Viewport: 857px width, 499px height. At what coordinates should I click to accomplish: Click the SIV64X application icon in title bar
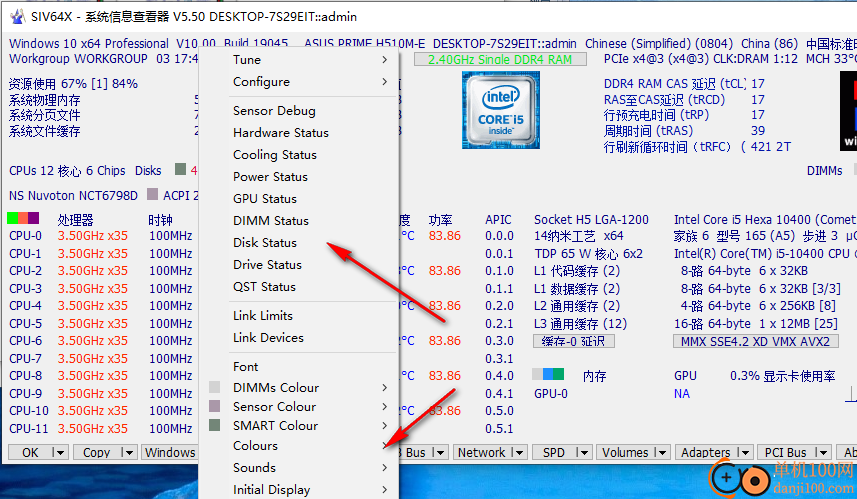[x=17, y=16]
